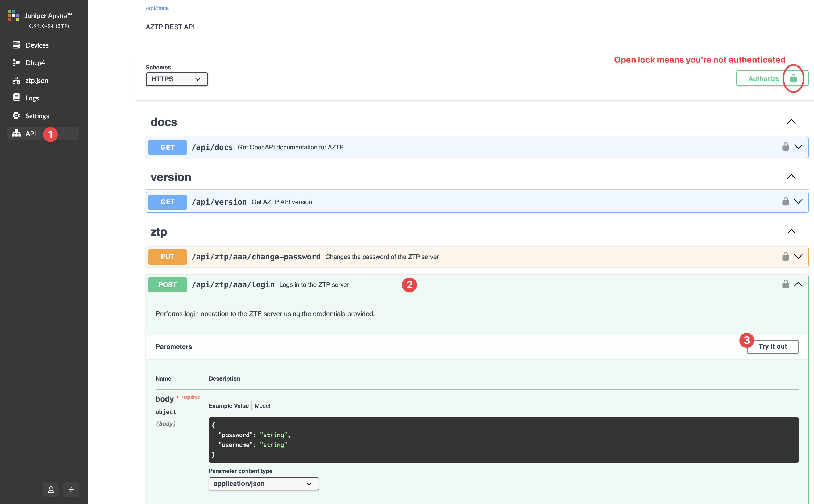Click lock icon on /api/ztp/aaa/login row

[x=785, y=284]
